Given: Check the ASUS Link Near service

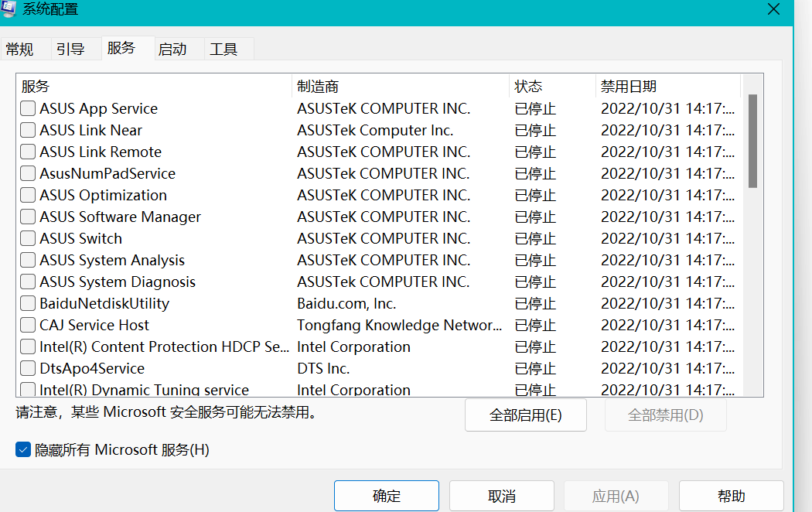Looking at the screenshot, I should pyautogui.click(x=28, y=131).
